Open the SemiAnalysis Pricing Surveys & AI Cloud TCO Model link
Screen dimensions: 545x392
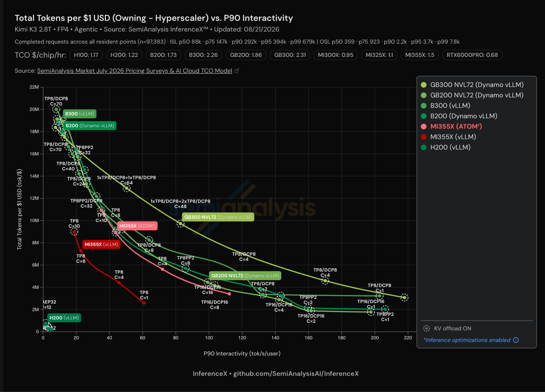click(135, 71)
